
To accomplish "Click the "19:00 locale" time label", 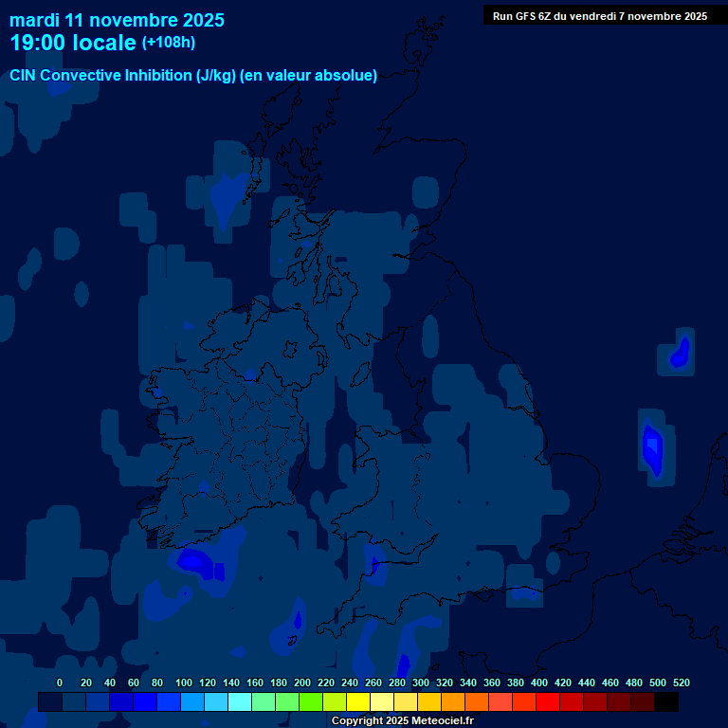I will pyautogui.click(x=73, y=43).
